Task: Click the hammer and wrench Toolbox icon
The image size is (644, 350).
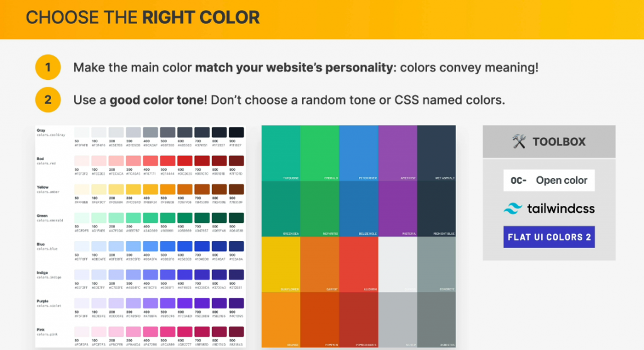Action: (519, 142)
